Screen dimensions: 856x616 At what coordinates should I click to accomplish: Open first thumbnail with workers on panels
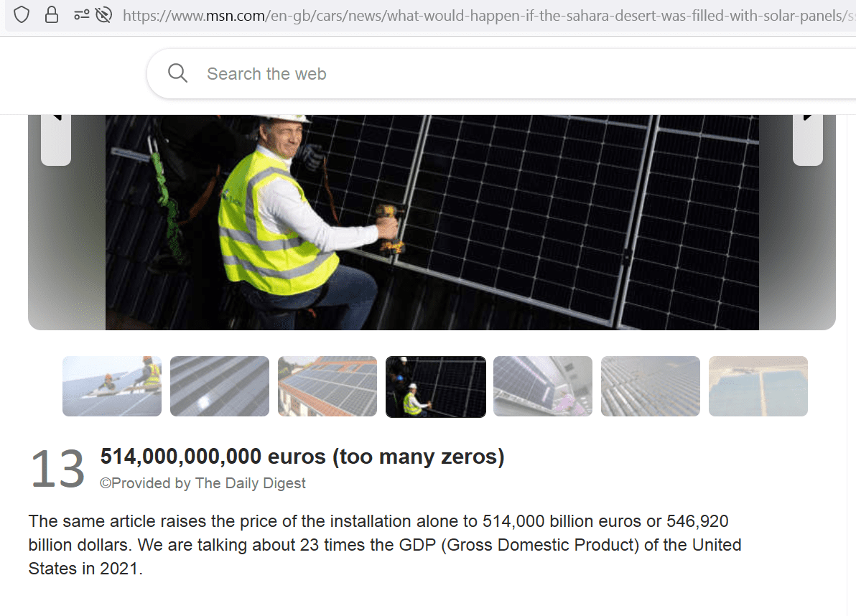click(112, 386)
